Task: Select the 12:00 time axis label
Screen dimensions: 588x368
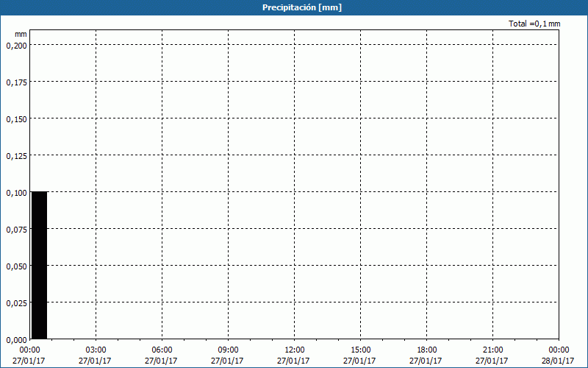Action: (x=294, y=350)
